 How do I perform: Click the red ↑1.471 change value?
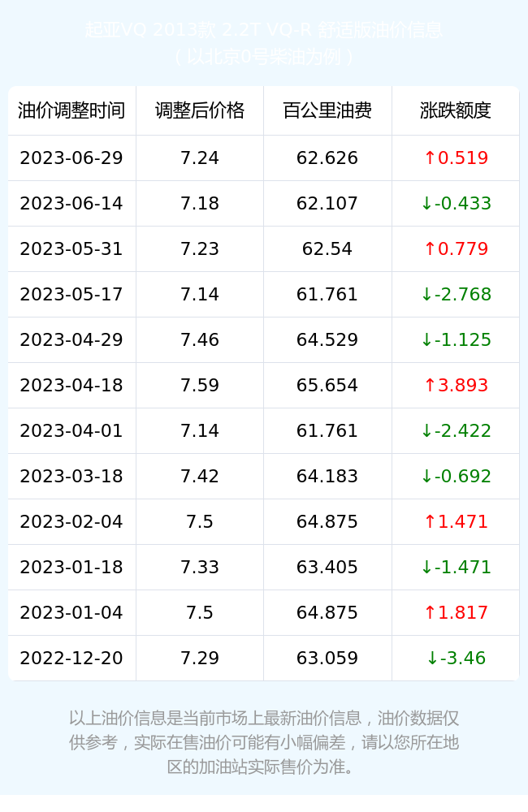click(x=456, y=521)
